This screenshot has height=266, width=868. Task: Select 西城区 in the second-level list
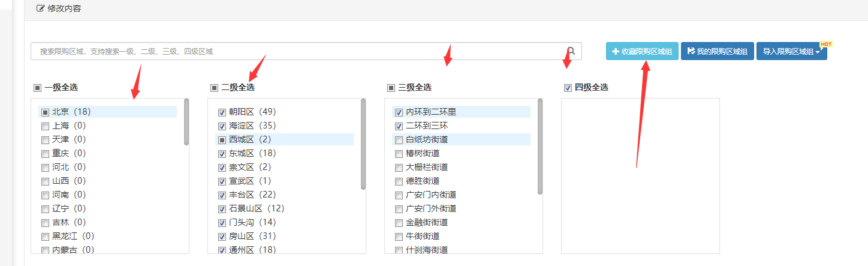coord(242,140)
